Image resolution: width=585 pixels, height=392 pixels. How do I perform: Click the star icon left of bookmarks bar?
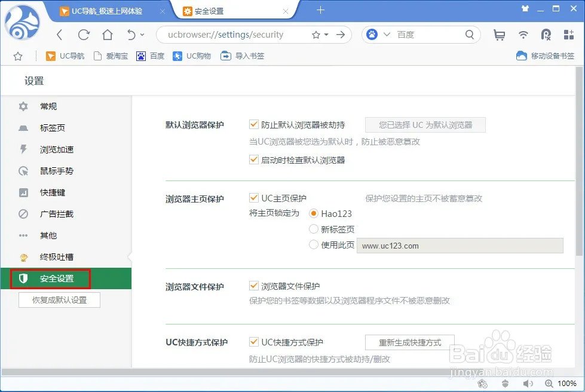pos(18,56)
